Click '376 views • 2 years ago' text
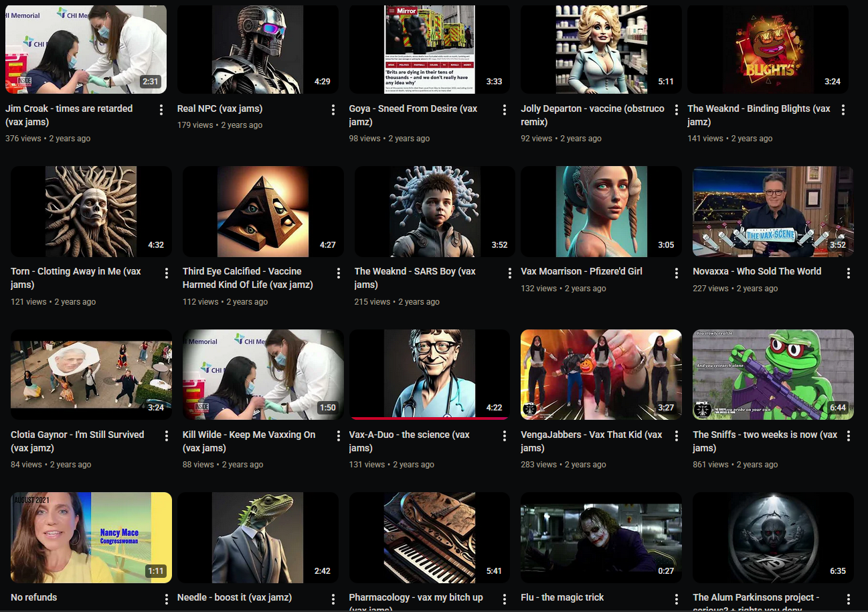Screen dimensions: 868x612 (48, 139)
